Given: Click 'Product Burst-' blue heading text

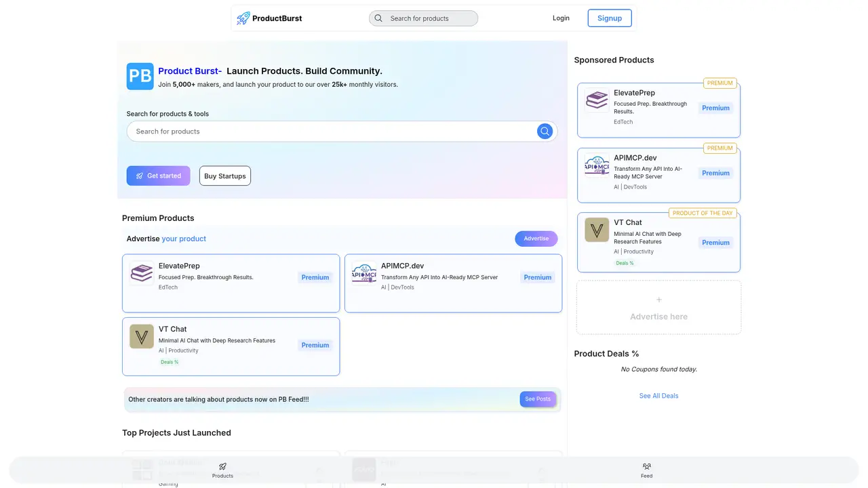Looking at the screenshot, I should (x=190, y=71).
